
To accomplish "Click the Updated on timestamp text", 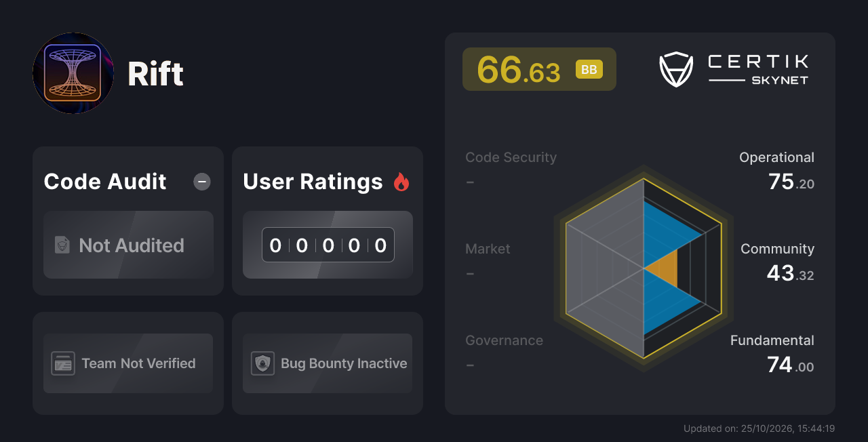I will click(759, 428).
